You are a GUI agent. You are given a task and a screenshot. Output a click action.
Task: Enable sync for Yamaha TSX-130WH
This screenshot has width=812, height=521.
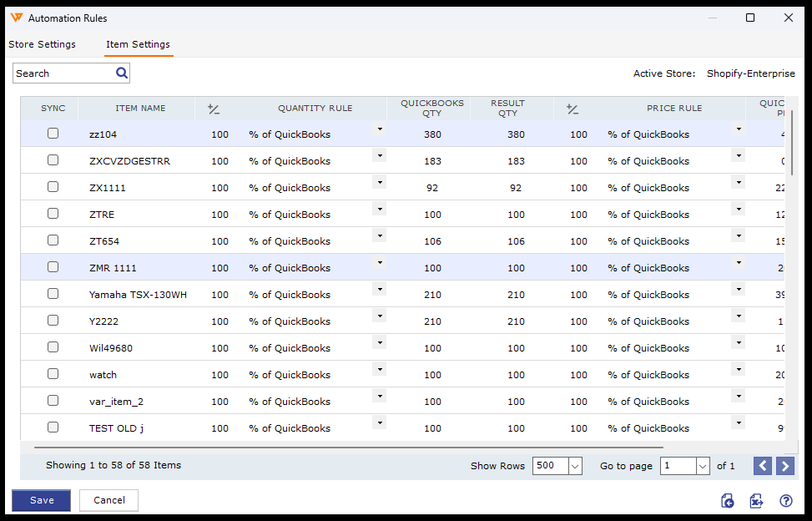click(x=53, y=294)
